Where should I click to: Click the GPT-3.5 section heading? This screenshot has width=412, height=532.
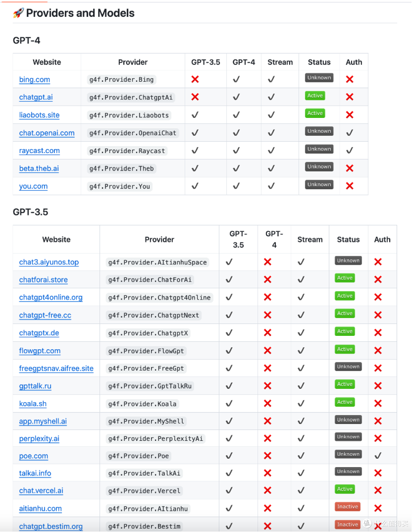[31, 212]
